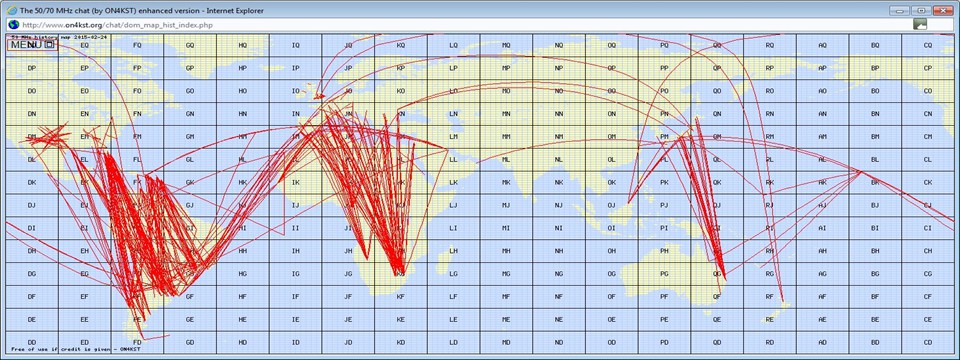
Task: Click the GG grid square in Brazil
Action: pos(190,274)
